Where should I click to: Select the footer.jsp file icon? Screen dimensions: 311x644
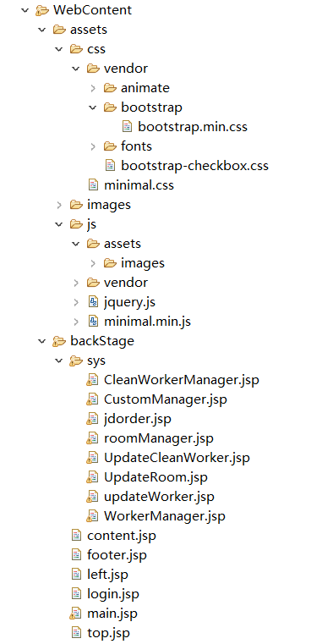pos(77,555)
